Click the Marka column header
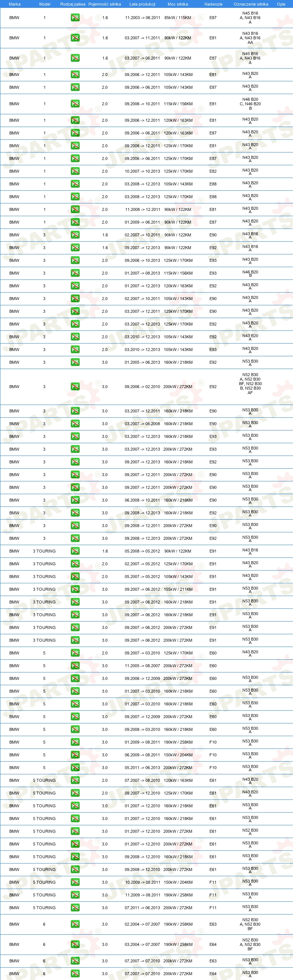Viewport: 293px width, 980px height. (15, 4)
